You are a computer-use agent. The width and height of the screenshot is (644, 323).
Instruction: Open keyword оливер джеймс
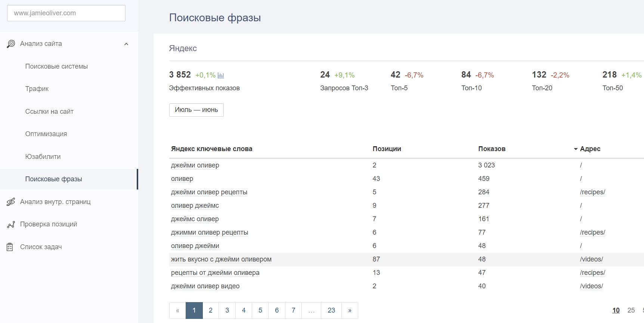(x=195, y=206)
